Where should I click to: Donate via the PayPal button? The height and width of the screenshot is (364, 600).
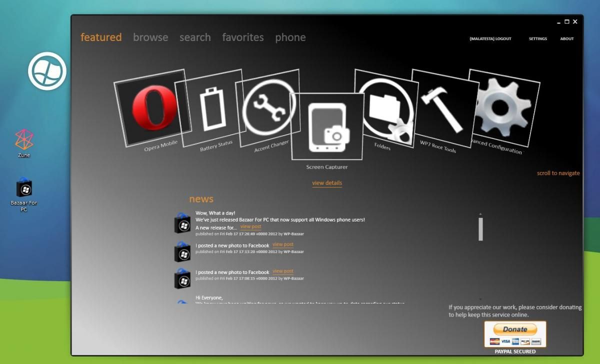[x=515, y=329]
